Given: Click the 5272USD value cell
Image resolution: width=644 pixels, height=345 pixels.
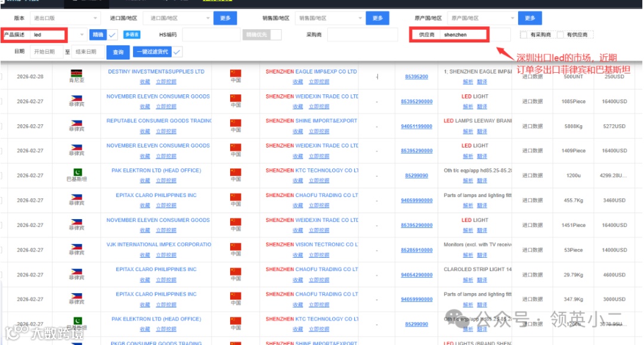Looking at the screenshot, I should (614, 126).
